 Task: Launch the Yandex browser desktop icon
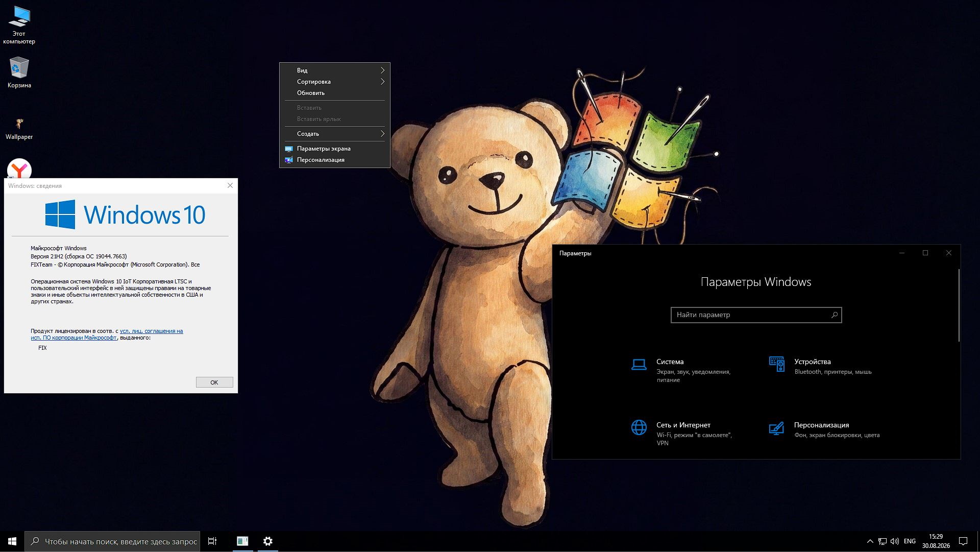tap(19, 169)
